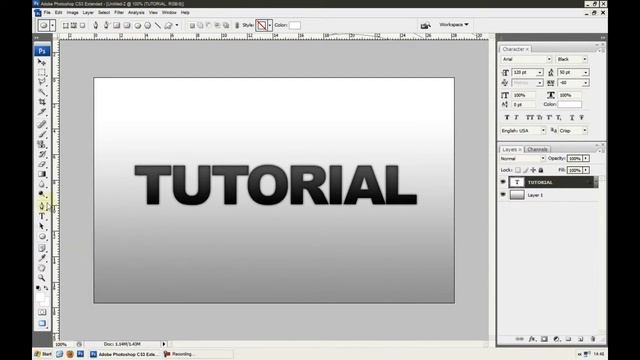Open the English: USA language dropdown
The height and width of the screenshot is (360, 640).
[x=543, y=131]
